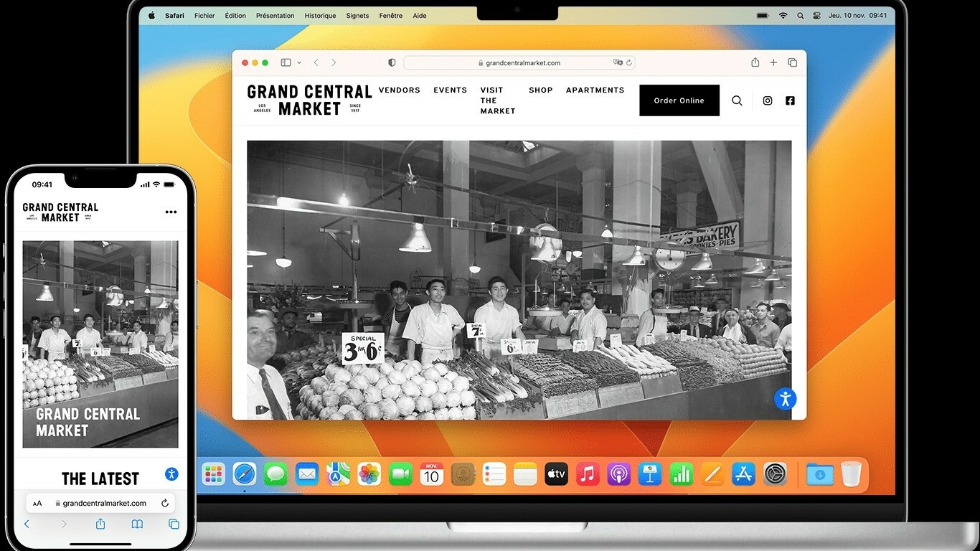The image size is (980, 551).
Task: Open Pages from the Dock
Action: point(712,474)
